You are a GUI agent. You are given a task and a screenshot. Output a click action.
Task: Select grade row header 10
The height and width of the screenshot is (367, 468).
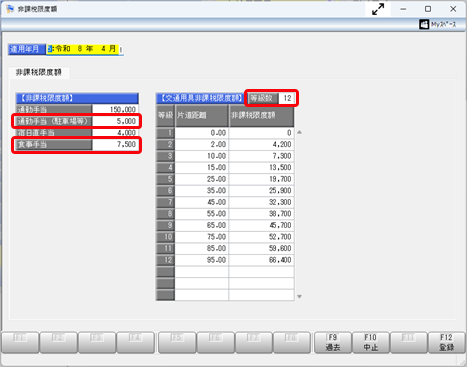(x=166, y=237)
